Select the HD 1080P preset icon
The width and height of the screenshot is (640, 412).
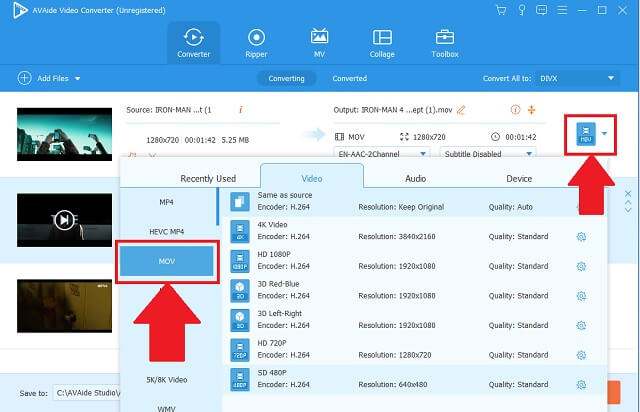coord(240,261)
